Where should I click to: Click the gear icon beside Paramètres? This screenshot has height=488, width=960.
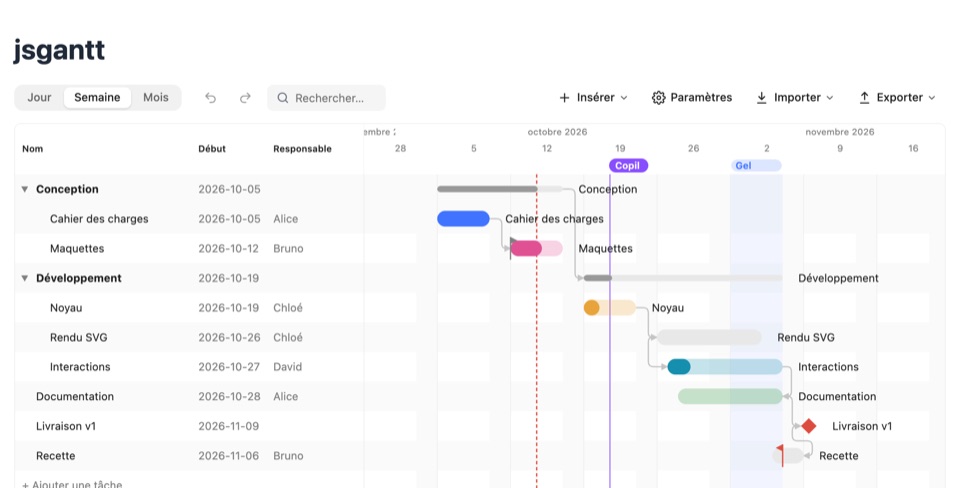point(658,97)
